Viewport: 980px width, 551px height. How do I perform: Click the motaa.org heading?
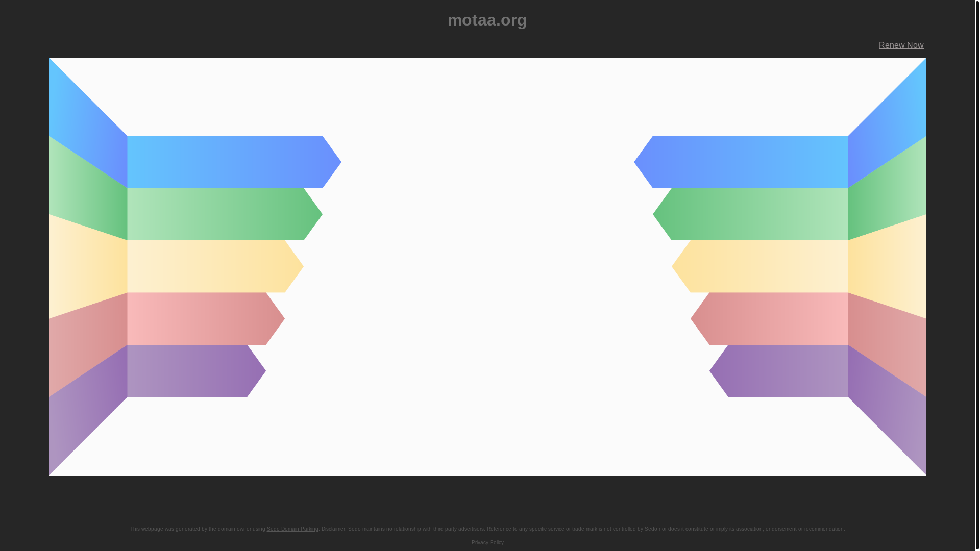(487, 20)
